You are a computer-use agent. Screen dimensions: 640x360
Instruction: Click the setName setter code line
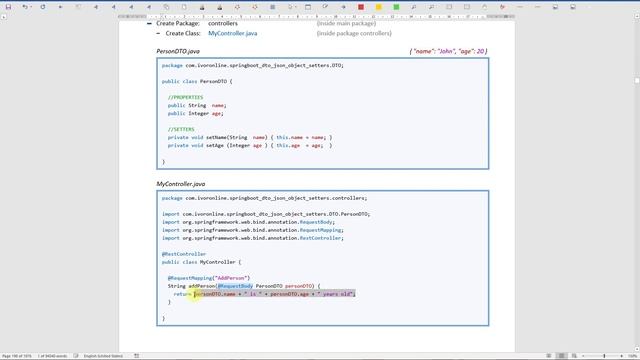[x=250, y=137]
